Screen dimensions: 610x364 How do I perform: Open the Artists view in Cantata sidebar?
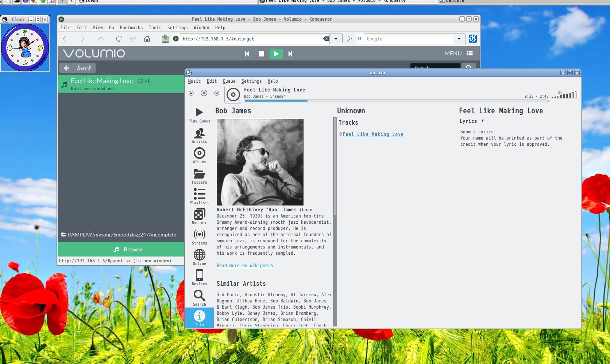[199, 135]
